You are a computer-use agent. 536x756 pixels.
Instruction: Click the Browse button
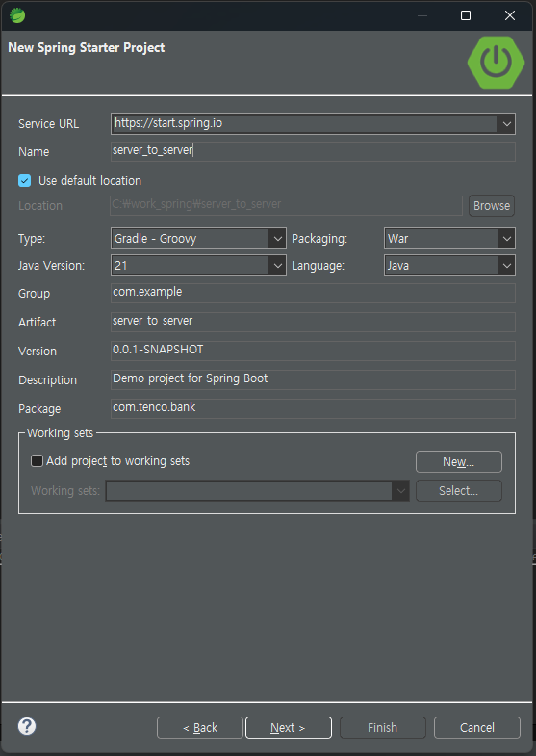(x=492, y=206)
